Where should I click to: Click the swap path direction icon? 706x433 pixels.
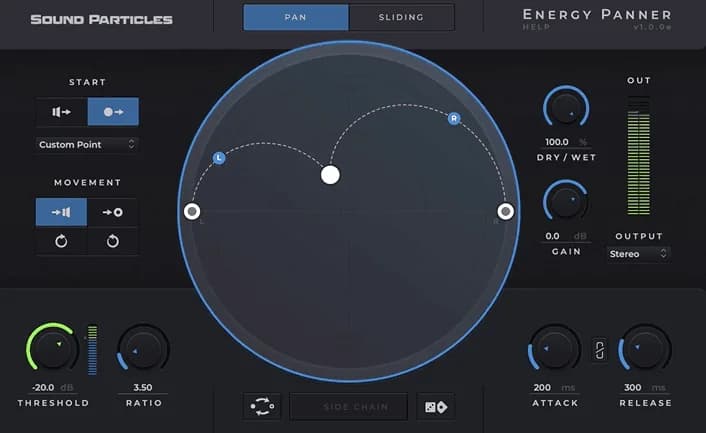point(262,406)
